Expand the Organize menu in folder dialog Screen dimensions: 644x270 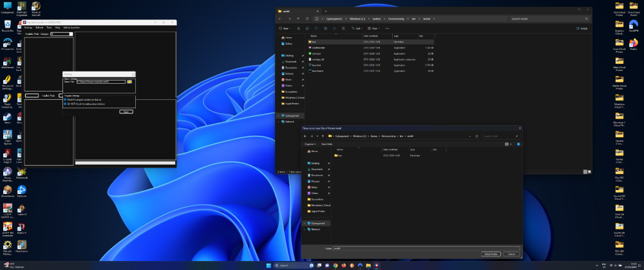tap(310, 144)
